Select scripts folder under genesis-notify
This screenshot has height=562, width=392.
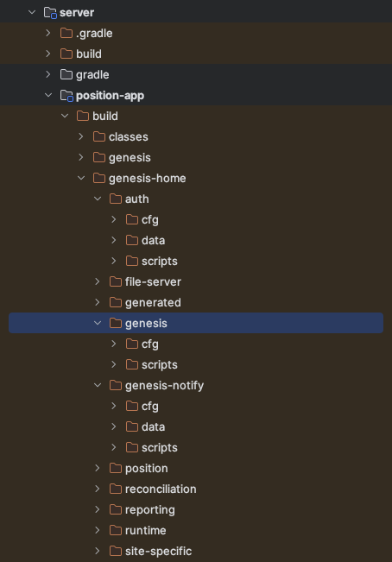coord(160,448)
